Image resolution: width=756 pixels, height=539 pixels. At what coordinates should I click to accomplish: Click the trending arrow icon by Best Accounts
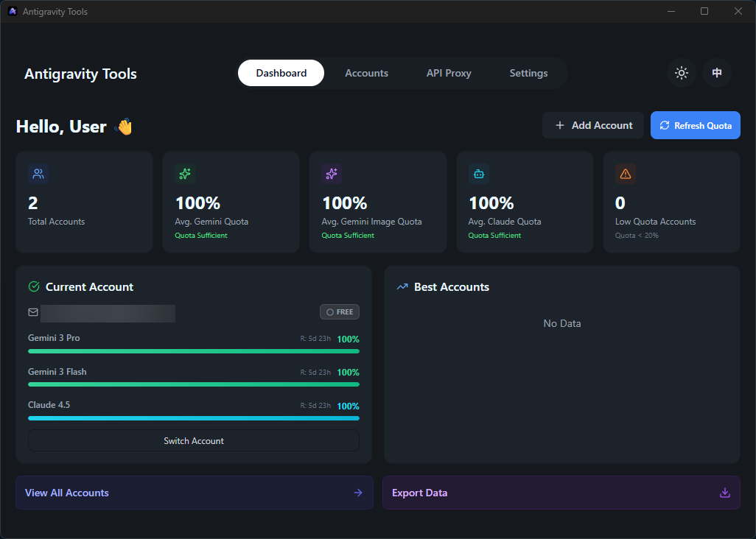[x=402, y=286]
